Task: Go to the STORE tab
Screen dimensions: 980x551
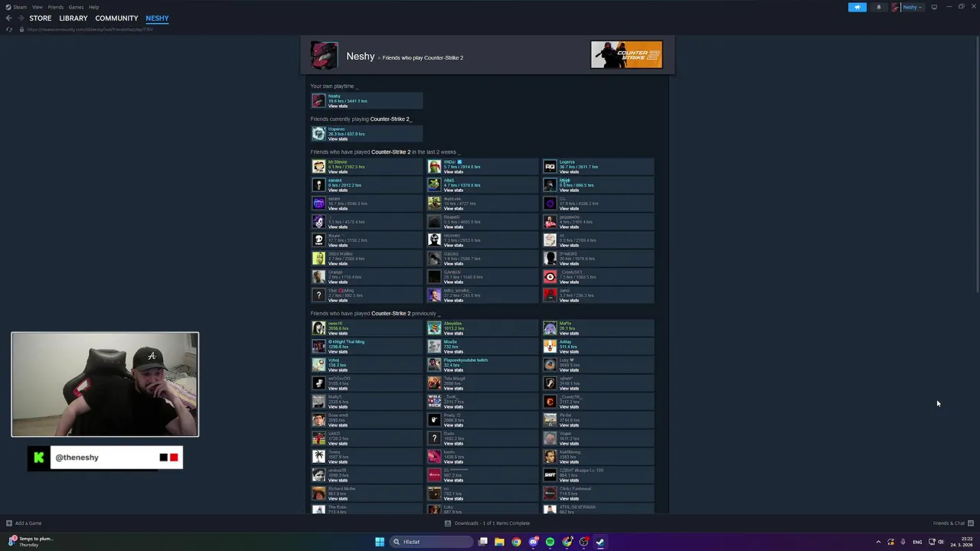Action: point(41,18)
